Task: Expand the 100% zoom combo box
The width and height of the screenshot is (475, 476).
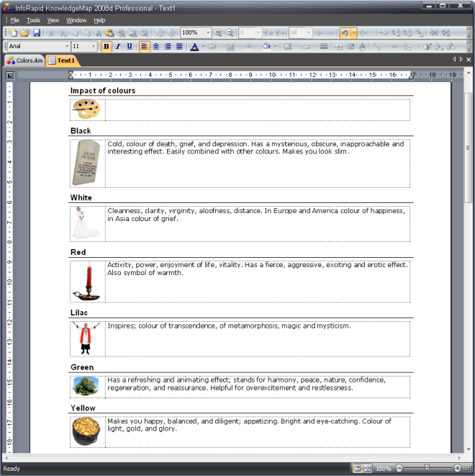Action: click(208, 33)
